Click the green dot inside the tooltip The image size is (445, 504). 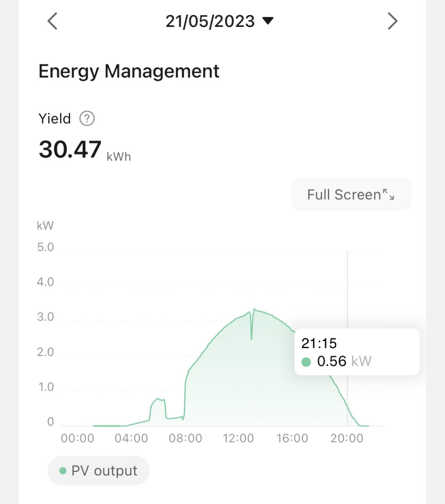point(306,362)
